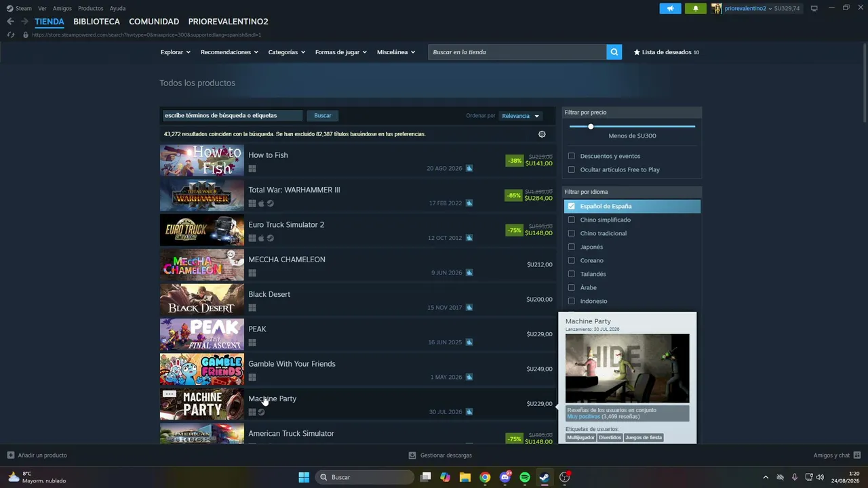The image size is (868, 488).
Task: Open the Formas de jugar dropdown
Action: click(341, 52)
